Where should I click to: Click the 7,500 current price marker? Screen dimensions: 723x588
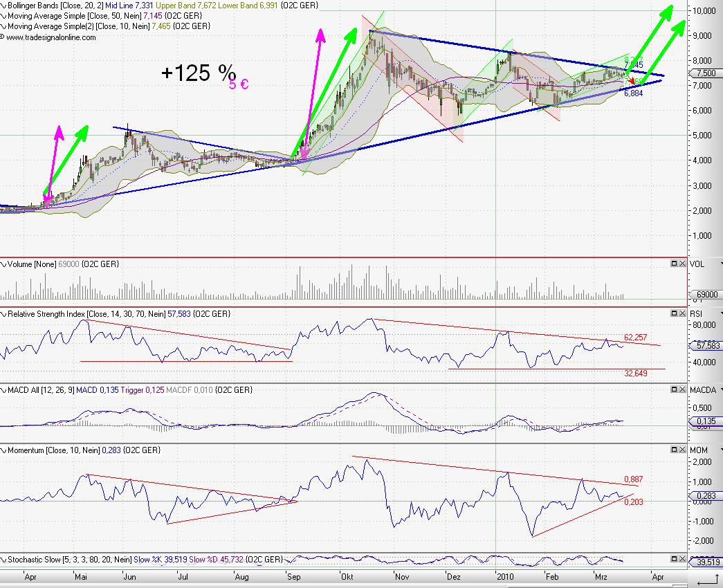704,73
